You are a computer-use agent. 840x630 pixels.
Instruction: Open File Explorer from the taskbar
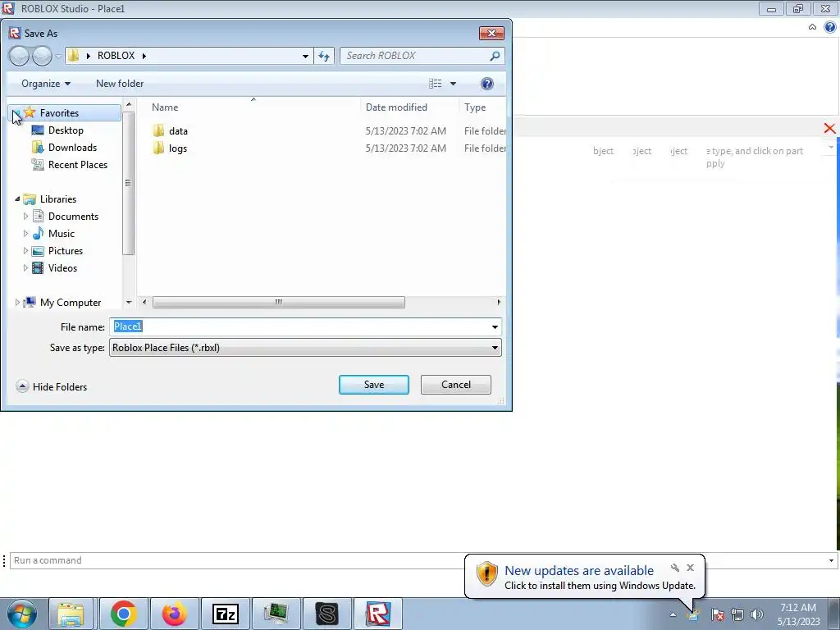click(x=71, y=614)
